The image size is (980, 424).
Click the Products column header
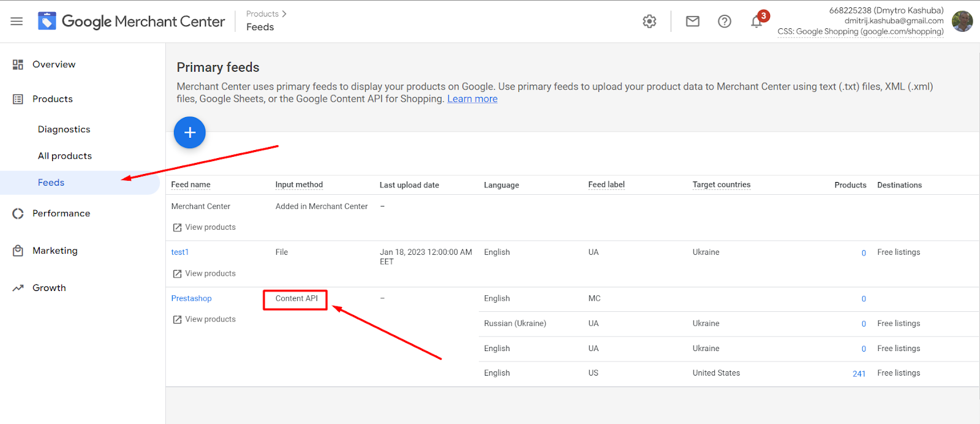(x=850, y=185)
